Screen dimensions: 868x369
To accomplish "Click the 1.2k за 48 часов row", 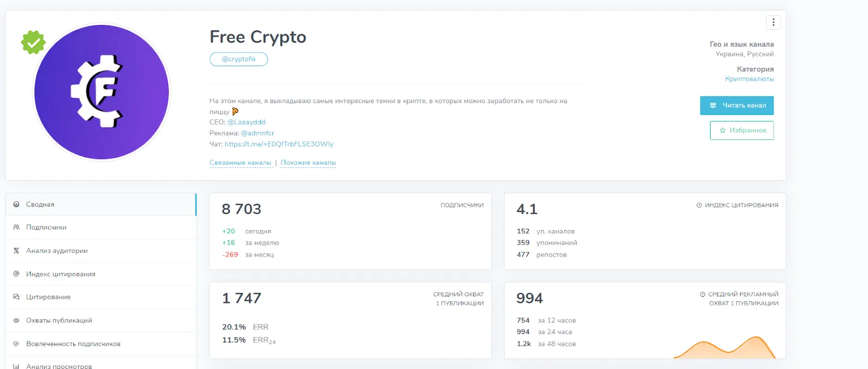I will pyautogui.click(x=546, y=343).
